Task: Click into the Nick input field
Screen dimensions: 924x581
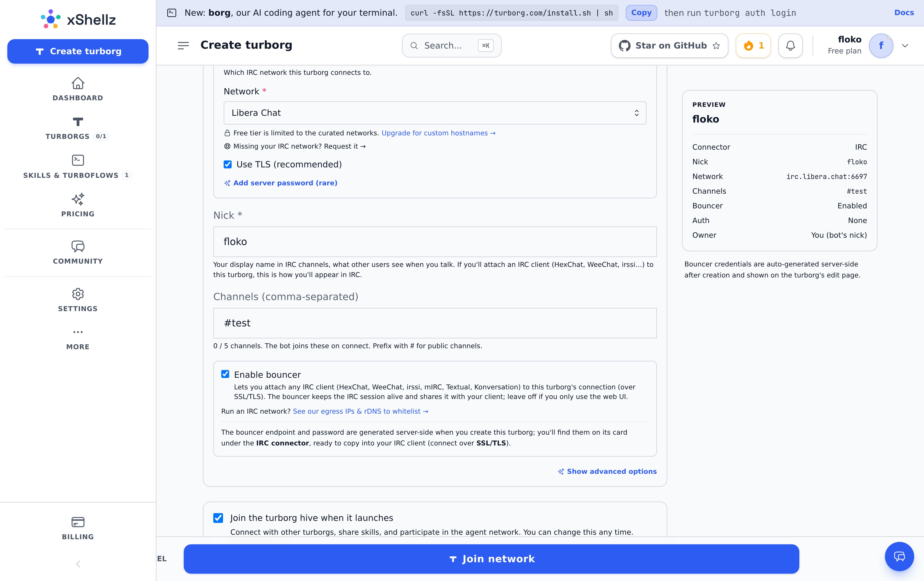Action: pyautogui.click(x=435, y=242)
